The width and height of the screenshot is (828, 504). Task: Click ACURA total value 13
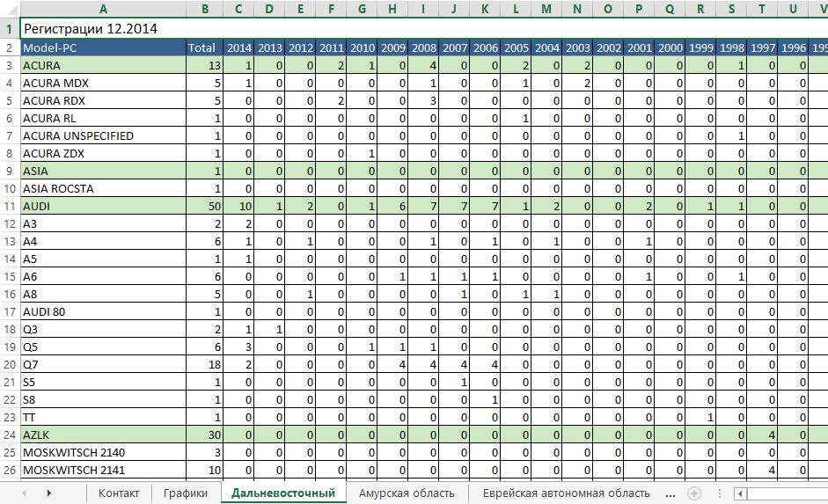pyautogui.click(x=204, y=65)
